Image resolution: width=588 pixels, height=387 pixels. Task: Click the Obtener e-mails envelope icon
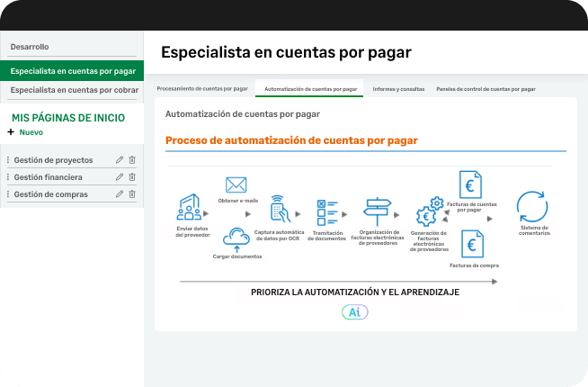(236, 185)
